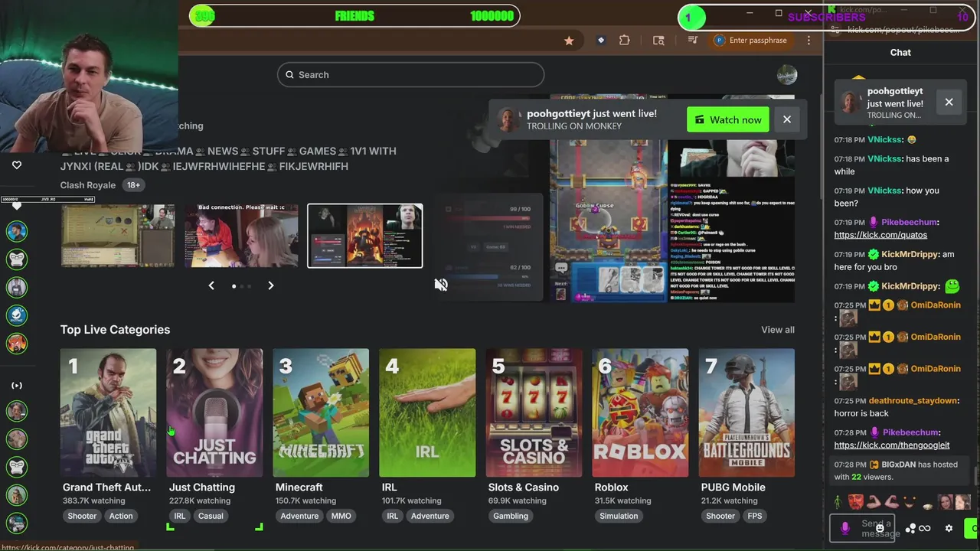The height and width of the screenshot is (551, 980).
Task: Dismiss the pooghottieyt live banner
Action: (x=786, y=119)
